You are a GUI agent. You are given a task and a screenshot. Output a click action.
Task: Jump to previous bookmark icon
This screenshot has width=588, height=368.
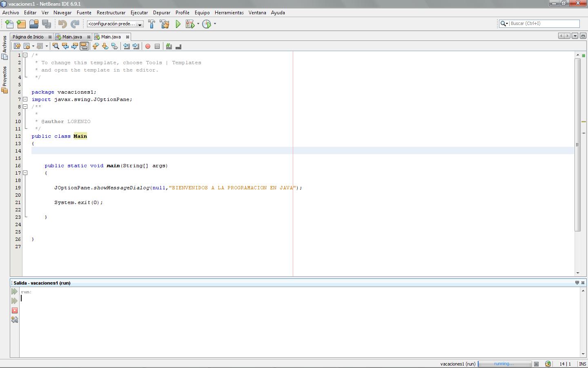(96, 46)
